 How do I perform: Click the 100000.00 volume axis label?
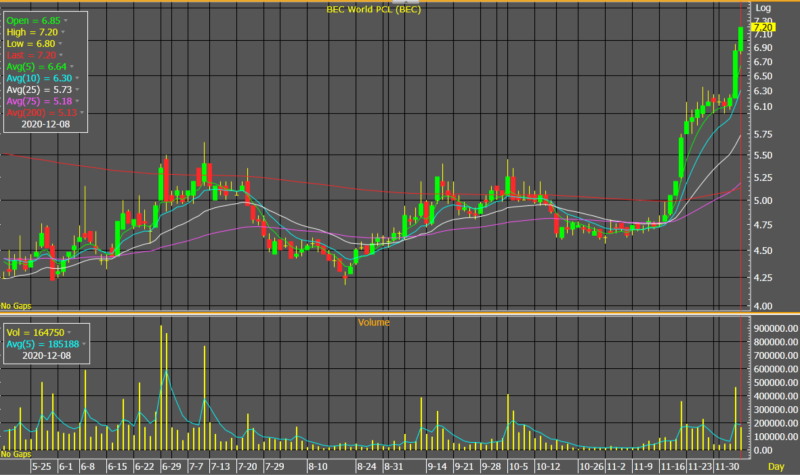(x=776, y=437)
